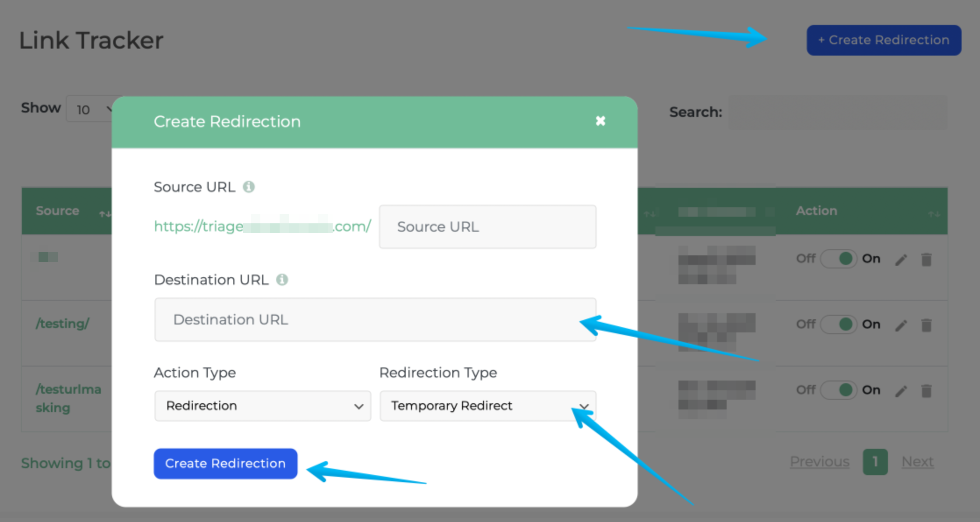Image resolution: width=980 pixels, height=522 pixels.
Task: Delete the /testing/ redirect
Action: click(x=927, y=324)
